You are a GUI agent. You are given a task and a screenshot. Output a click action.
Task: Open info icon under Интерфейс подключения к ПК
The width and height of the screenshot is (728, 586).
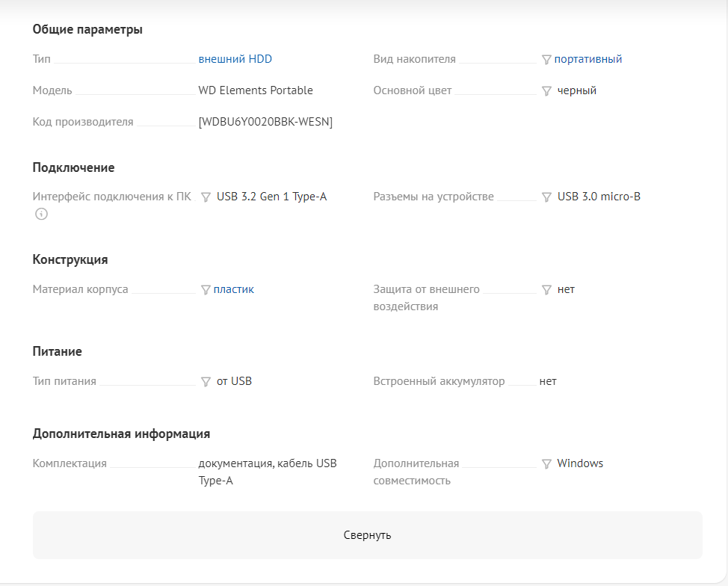[41, 215]
